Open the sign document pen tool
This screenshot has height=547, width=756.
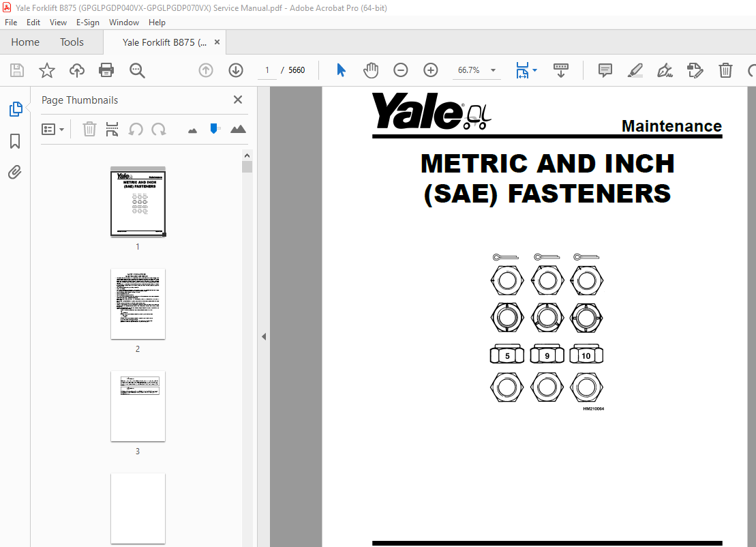[x=665, y=70]
